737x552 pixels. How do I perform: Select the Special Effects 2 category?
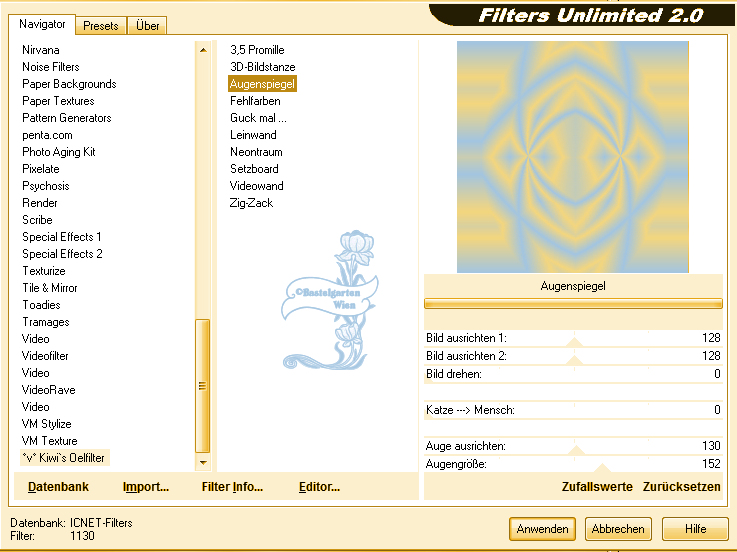(62, 254)
